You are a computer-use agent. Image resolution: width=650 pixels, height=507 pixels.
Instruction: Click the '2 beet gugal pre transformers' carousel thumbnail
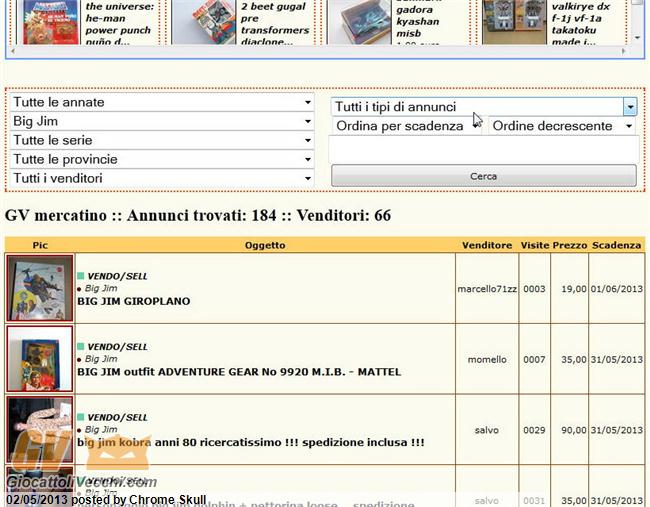click(204, 22)
